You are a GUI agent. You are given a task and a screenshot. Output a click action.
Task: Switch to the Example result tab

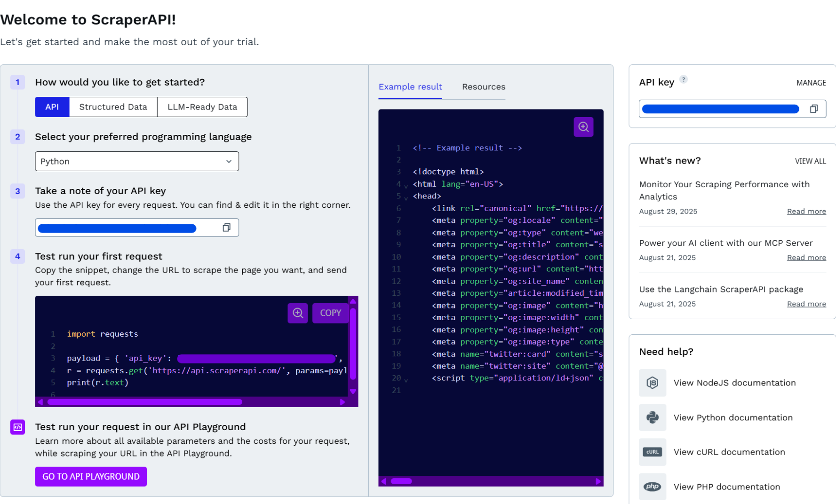point(410,87)
